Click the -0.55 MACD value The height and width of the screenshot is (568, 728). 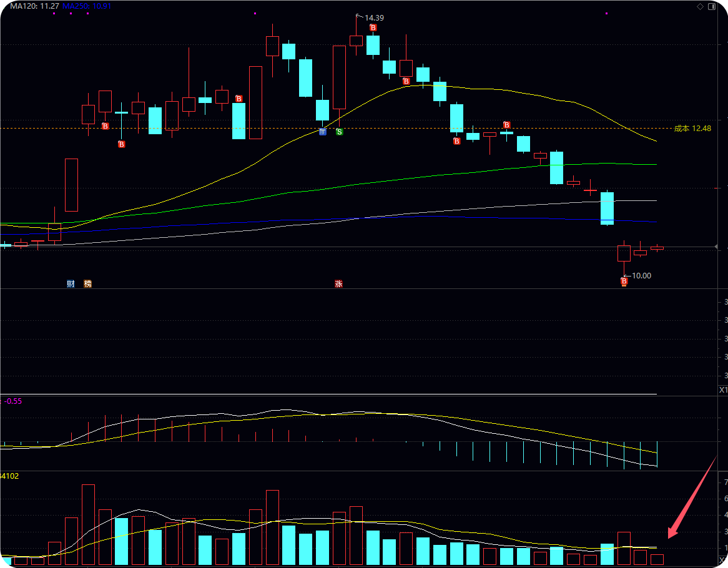[x=13, y=401]
